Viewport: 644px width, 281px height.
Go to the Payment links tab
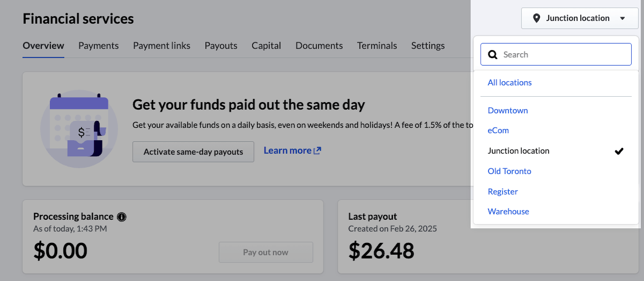click(162, 46)
